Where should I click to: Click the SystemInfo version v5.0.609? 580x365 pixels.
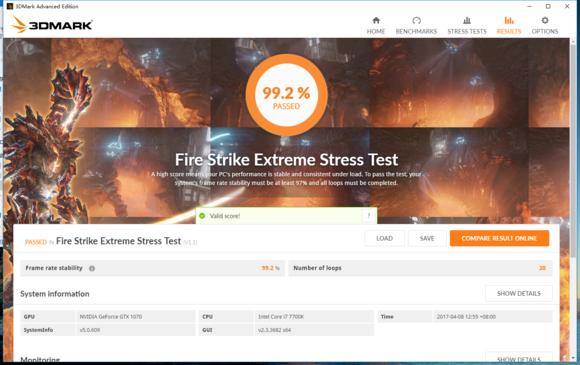(90, 330)
